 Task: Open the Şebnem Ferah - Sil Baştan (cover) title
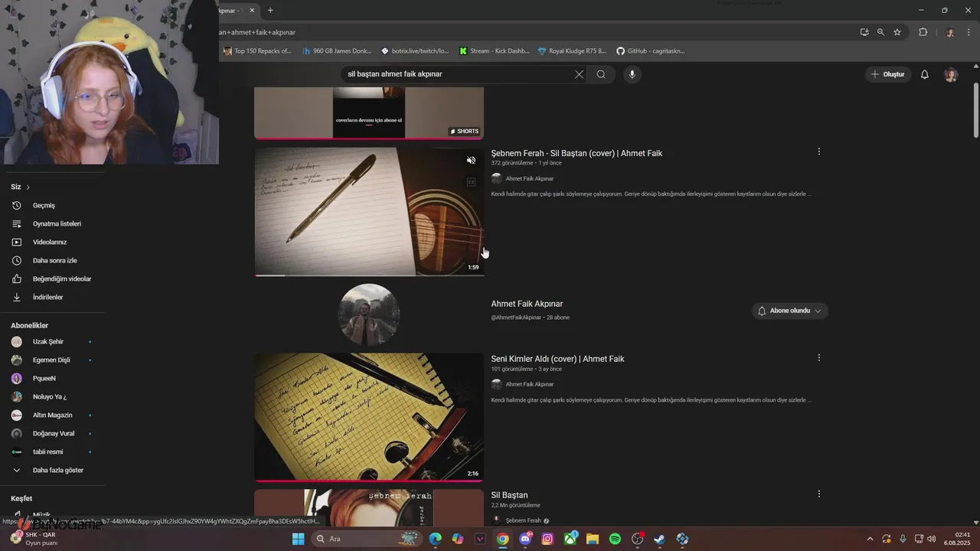pyautogui.click(x=577, y=153)
